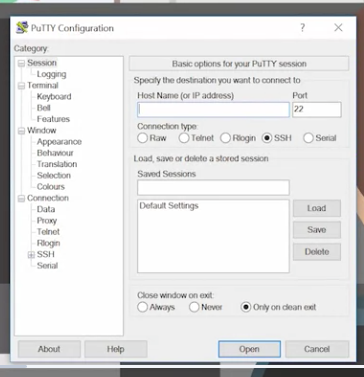Open the Appearance settings category
The image size is (364, 377).
(59, 142)
